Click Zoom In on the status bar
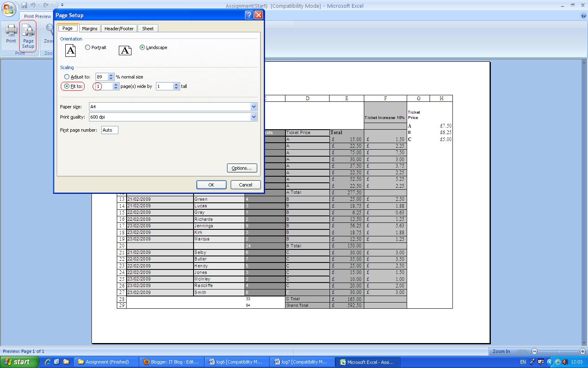The height and width of the screenshot is (368, 588). click(x=501, y=351)
